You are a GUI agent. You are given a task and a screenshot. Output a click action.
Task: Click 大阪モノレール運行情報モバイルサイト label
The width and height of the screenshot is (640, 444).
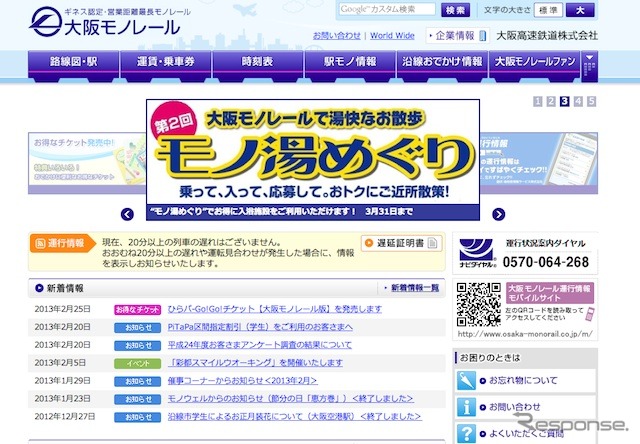coord(550,293)
